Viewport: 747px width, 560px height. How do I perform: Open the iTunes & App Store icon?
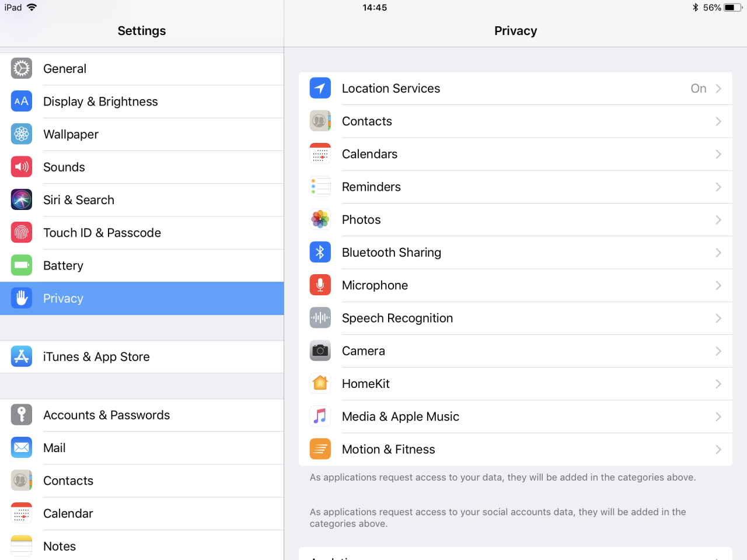(22, 356)
